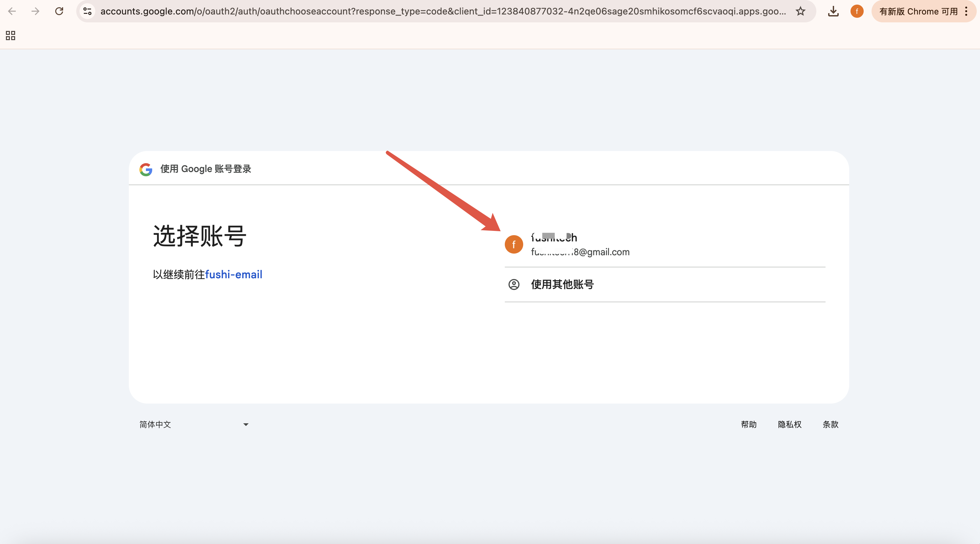
Task: Focus the address bar URL text
Action: pos(443,11)
